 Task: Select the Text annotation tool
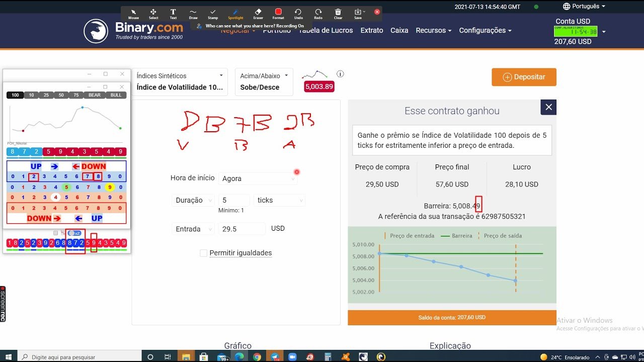click(173, 14)
